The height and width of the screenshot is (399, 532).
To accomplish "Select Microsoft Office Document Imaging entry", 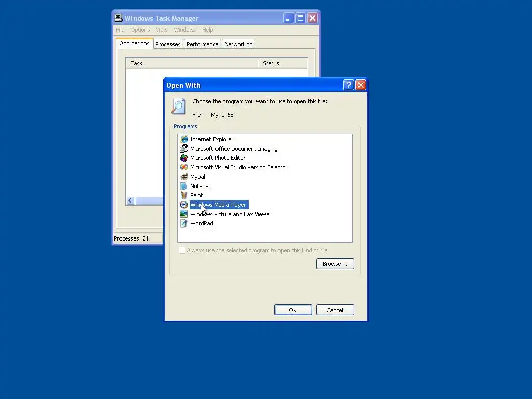I will coord(234,149).
